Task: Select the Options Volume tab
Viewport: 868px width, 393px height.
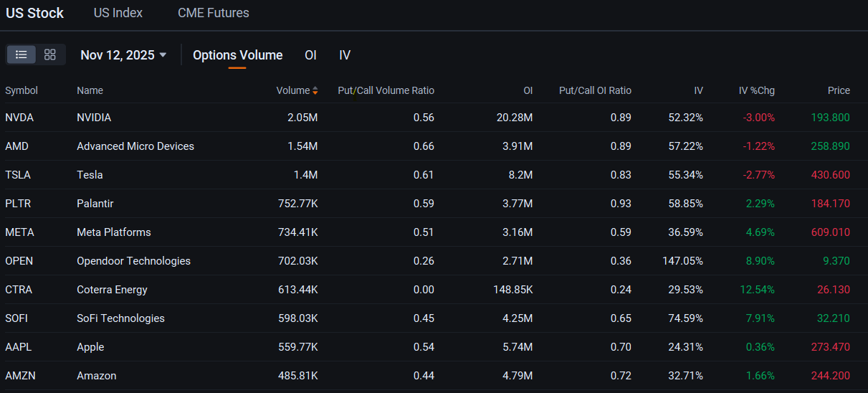Action: [x=237, y=55]
